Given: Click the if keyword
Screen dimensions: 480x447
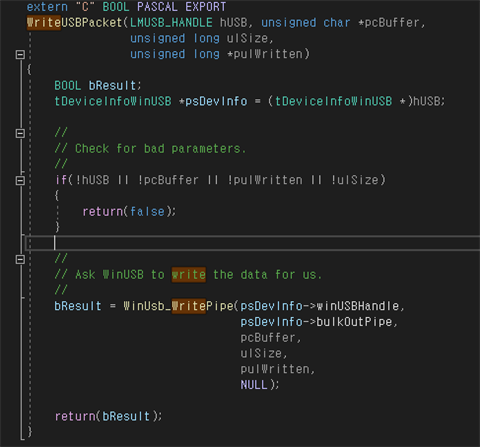Looking at the screenshot, I should pyautogui.click(x=61, y=180).
